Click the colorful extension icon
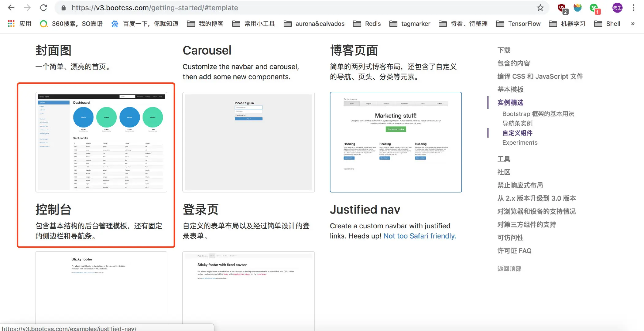This screenshot has height=331, width=644. click(578, 8)
